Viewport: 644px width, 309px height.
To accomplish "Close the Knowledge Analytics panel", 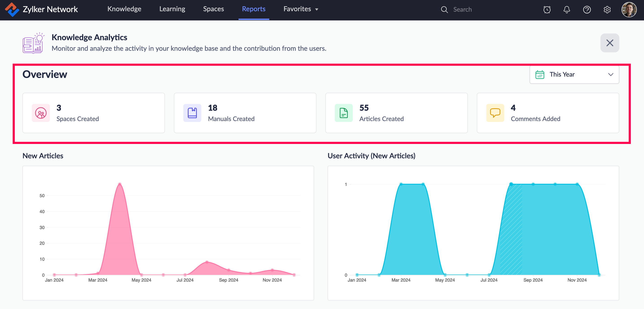I will tap(609, 43).
